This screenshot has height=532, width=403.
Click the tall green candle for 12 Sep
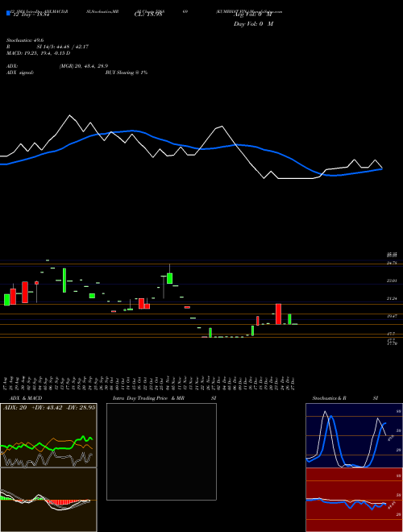64,281
